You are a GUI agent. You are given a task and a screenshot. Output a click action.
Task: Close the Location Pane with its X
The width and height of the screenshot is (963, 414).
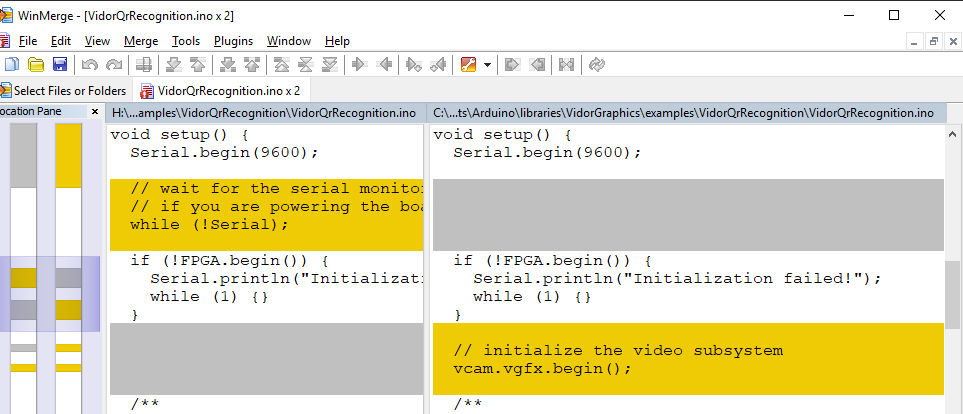[x=95, y=111]
